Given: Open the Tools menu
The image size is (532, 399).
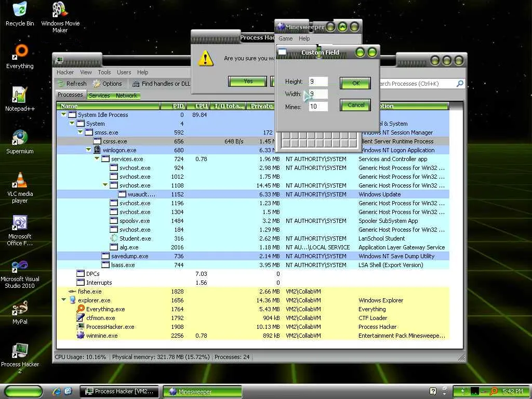Looking at the screenshot, I should (x=104, y=72).
